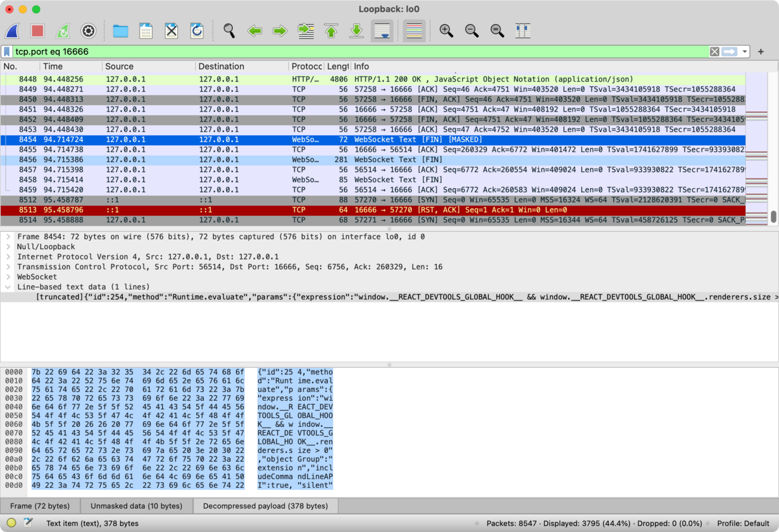Screen dimensions: 779x532
Task: Open capture options gear
Action: coord(88,30)
